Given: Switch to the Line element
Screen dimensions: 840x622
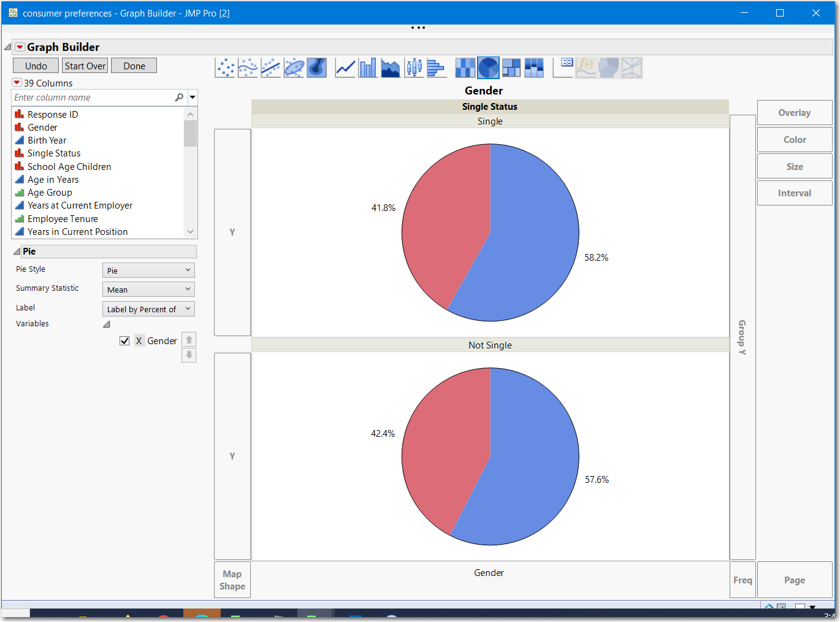Looking at the screenshot, I should point(345,67).
